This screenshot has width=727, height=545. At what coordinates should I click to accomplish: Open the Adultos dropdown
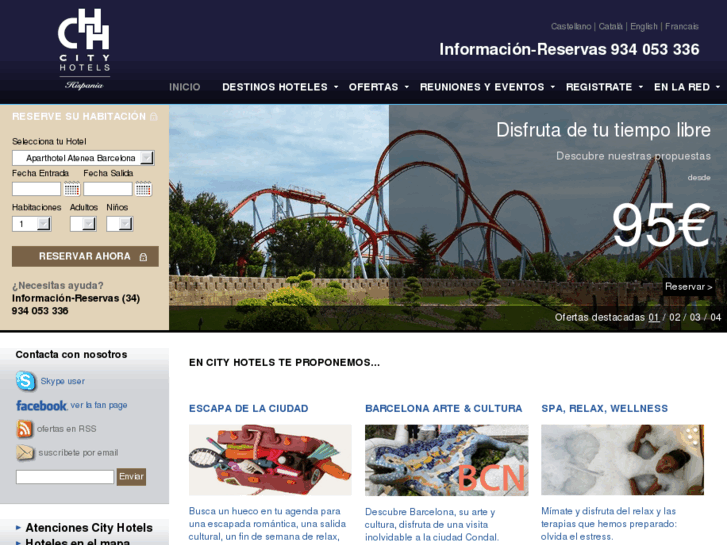(x=83, y=224)
